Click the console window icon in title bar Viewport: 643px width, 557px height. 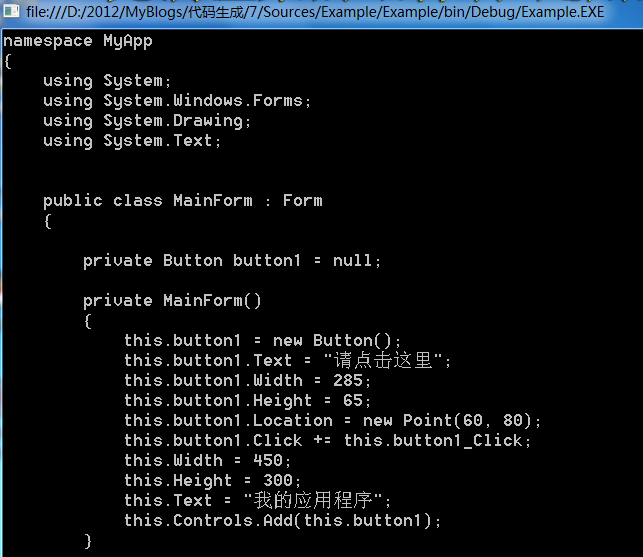[11, 11]
